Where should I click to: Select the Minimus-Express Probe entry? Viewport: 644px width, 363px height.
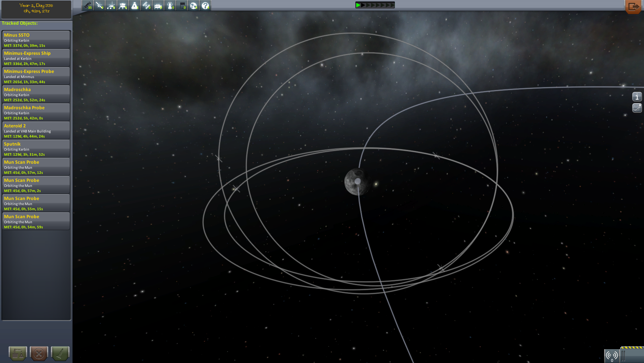coord(36,76)
